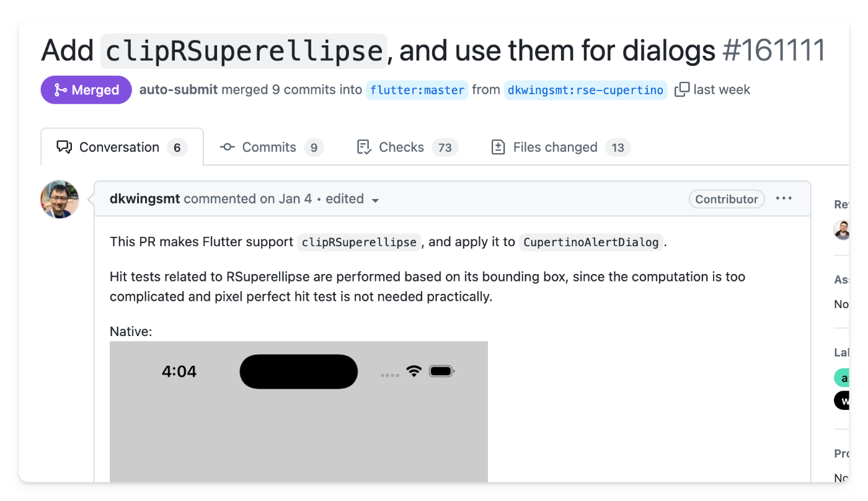The image size is (868, 501).
Task: Open the flutter:master branch link
Action: click(417, 90)
